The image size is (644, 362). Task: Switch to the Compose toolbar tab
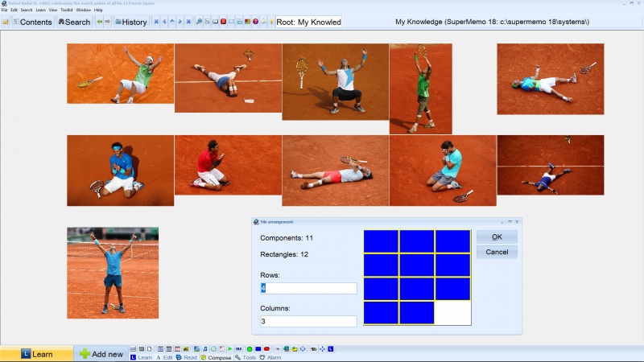coord(216,357)
